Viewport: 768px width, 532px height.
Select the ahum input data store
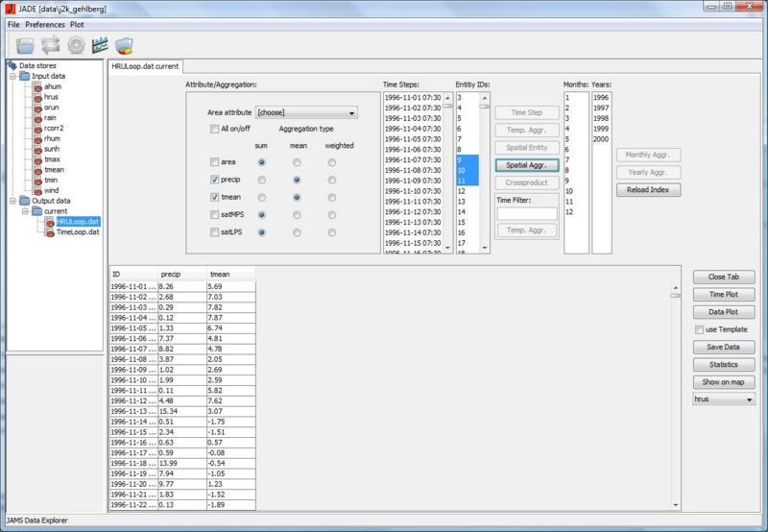(x=53, y=86)
